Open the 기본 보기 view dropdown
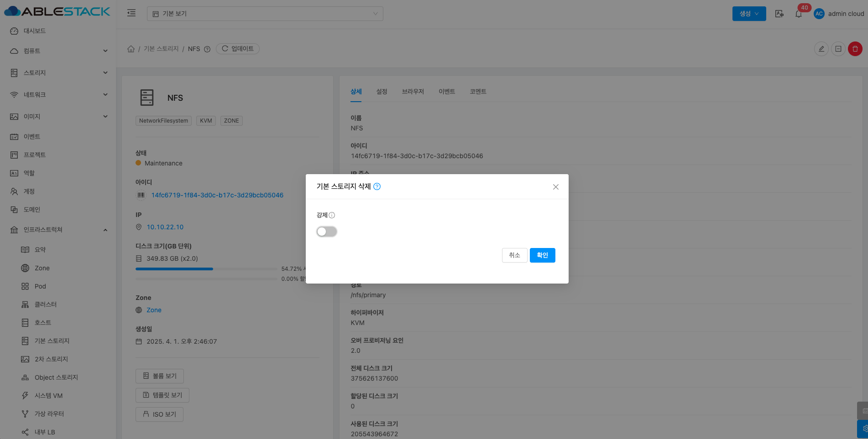The width and height of the screenshot is (868, 439). (265, 14)
